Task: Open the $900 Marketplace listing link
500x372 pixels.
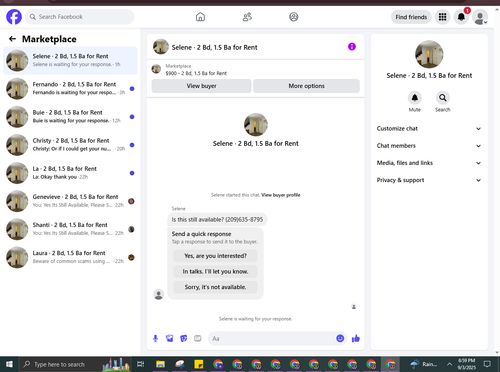Action: point(196,73)
